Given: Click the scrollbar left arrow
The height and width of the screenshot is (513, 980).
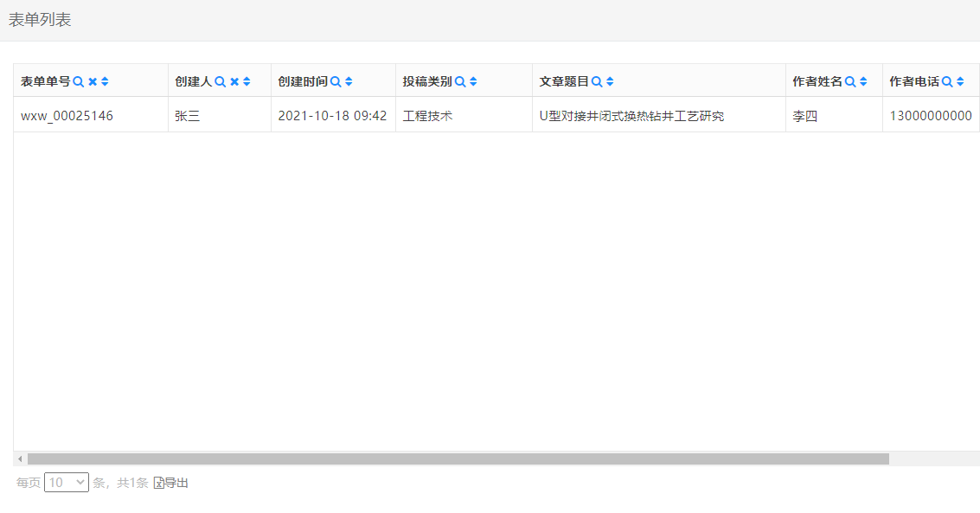Looking at the screenshot, I should pyautogui.click(x=20, y=459).
